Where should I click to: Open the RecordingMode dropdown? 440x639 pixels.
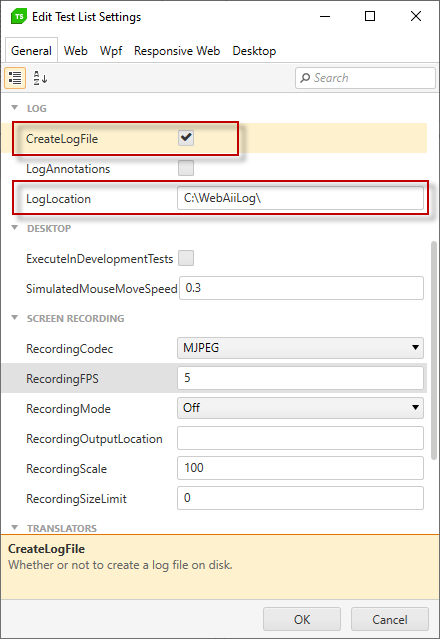(x=300, y=408)
